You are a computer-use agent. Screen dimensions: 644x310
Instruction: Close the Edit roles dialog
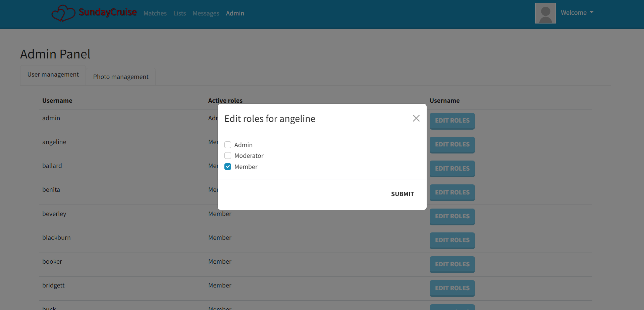tap(416, 118)
